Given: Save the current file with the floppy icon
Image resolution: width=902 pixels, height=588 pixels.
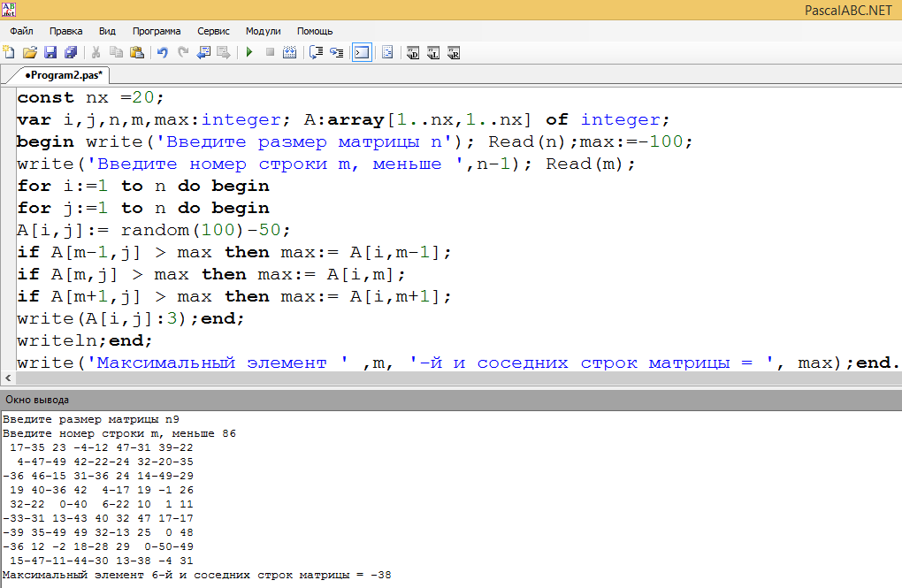Looking at the screenshot, I should [x=50, y=53].
